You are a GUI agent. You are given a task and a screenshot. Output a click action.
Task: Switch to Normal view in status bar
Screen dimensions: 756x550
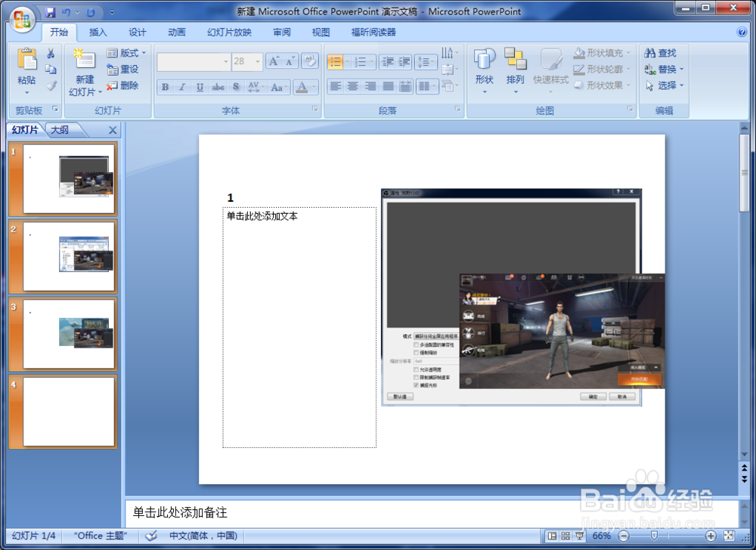(x=553, y=536)
